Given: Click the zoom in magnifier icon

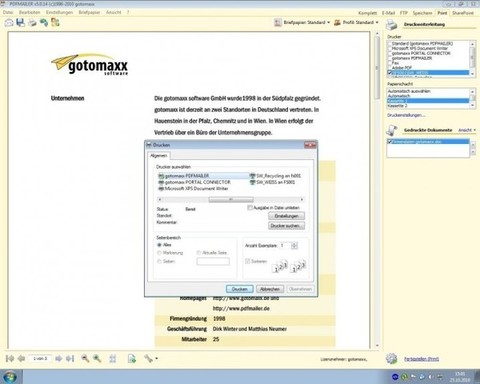Looking at the screenshot, I should pyautogui.click(x=97, y=358).
